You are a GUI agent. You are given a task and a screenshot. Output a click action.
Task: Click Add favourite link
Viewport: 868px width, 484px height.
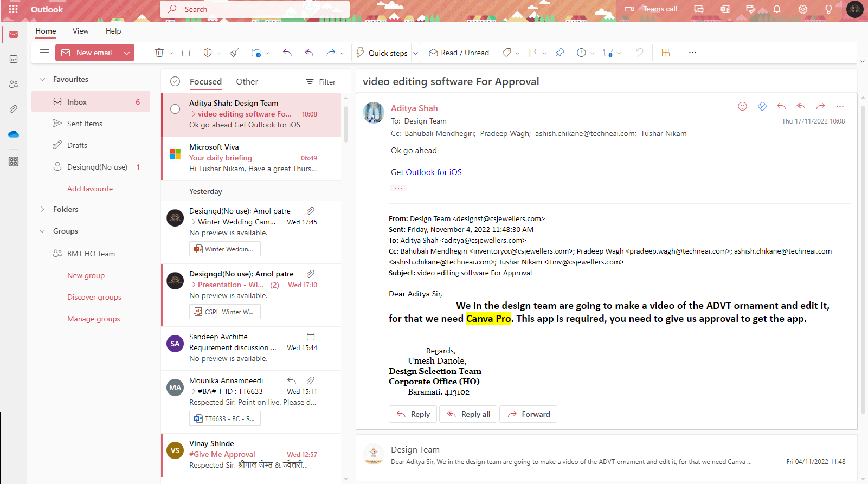pos(90,189)
